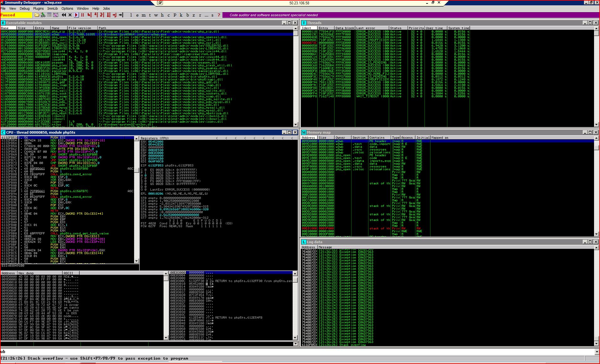This screenshot has height=364, width=600.
Task: Click the Go to address arrow icon
Action: click(121, 15)
